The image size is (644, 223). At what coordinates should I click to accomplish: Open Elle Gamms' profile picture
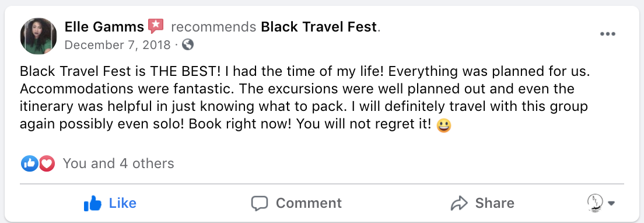coord(38,36)
